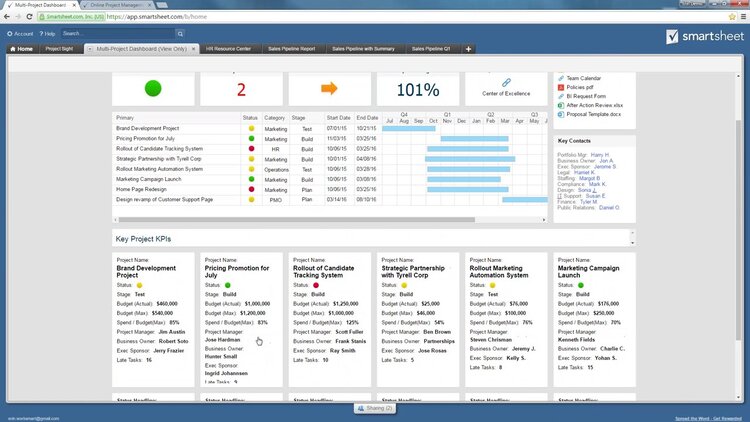Click red status dot of Home Page Redesign
The image size is (750, 422).
251,189
